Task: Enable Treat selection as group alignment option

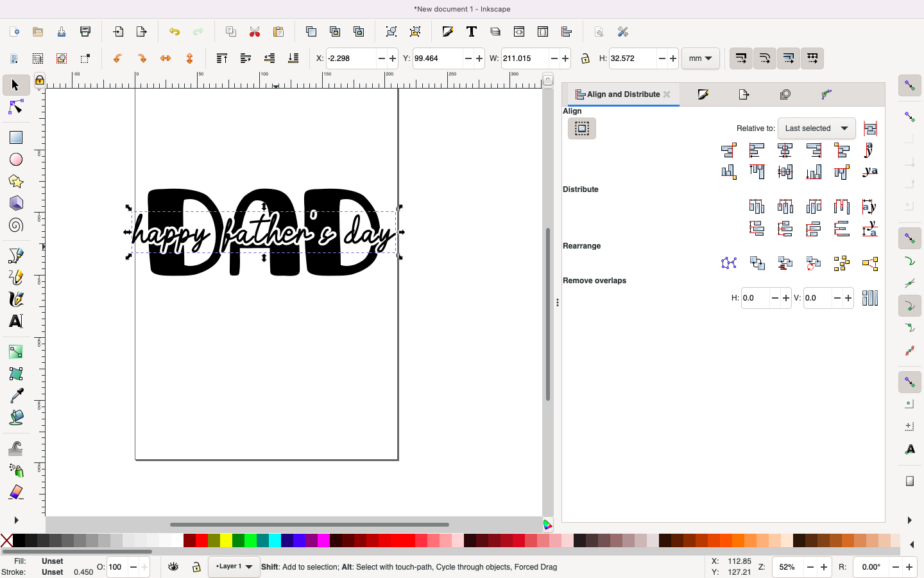Action: point(581,128)
